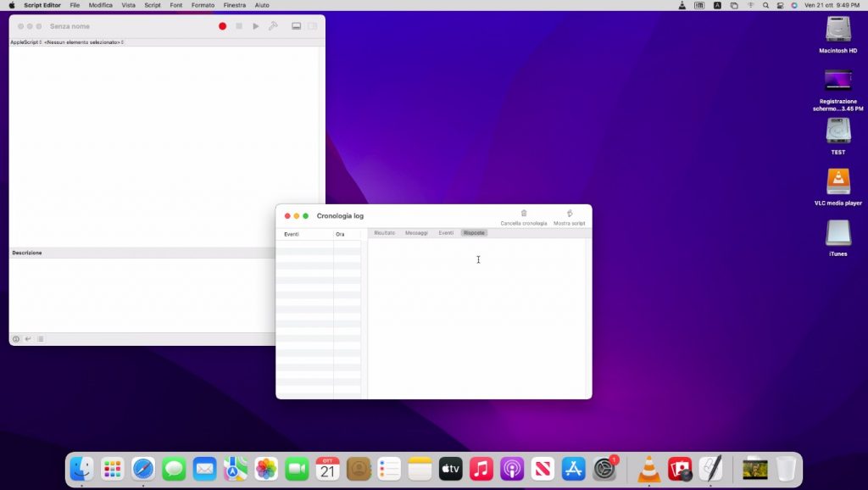Show description via info icon
868x490 pixels.
(15, 339)
